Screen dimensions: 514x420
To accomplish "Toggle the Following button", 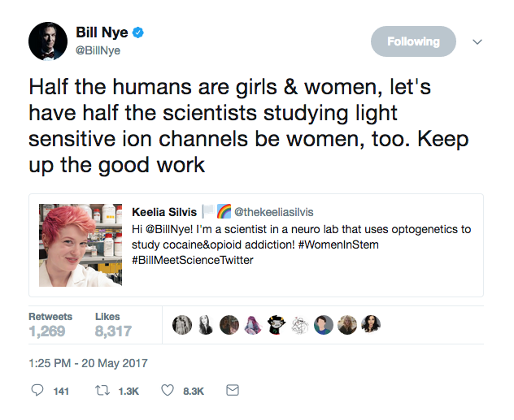I will click(413, 41).
